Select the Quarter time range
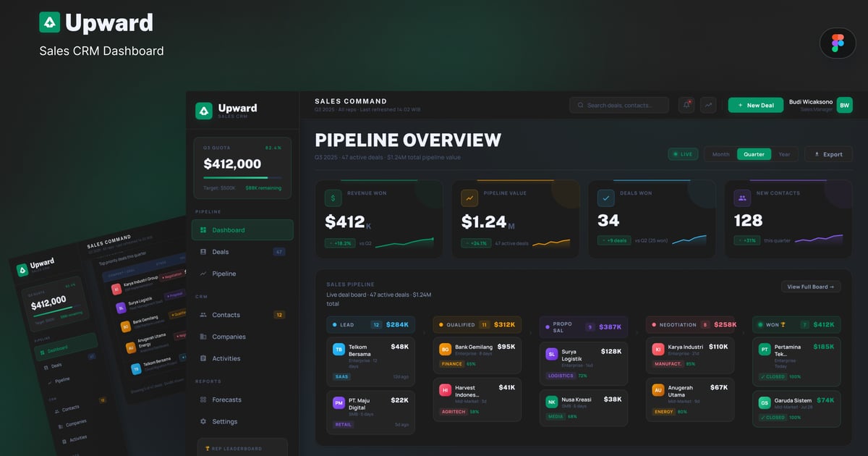868x456 pixels. (x=754, y=154)
